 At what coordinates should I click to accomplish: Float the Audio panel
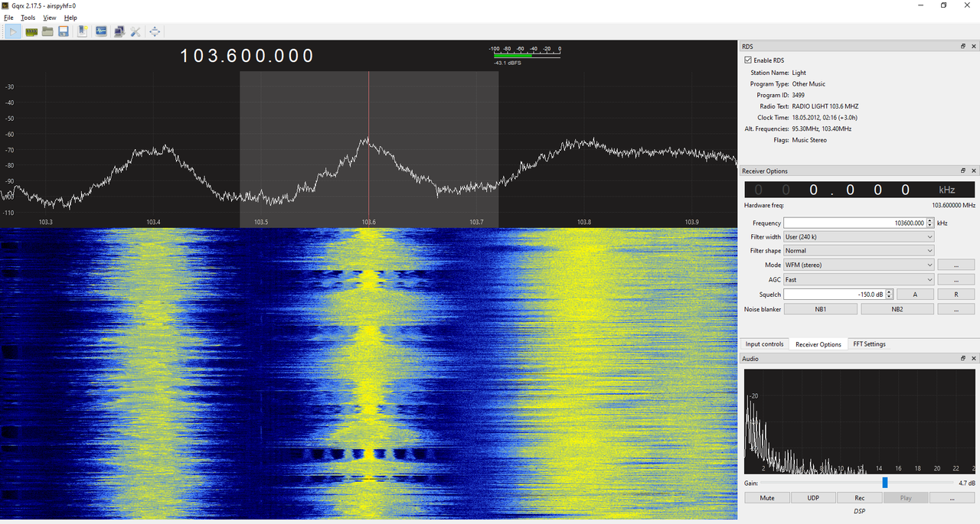[963, 358]
